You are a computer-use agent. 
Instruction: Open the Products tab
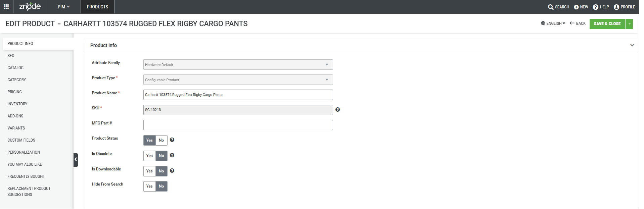pos(97,7)
